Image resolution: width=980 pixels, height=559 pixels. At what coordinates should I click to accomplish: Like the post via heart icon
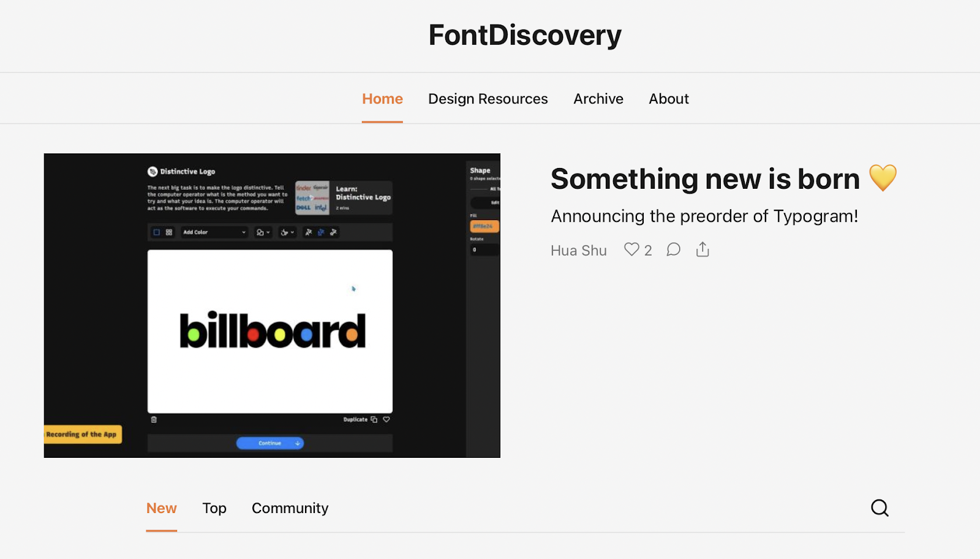tap(631, 249)
